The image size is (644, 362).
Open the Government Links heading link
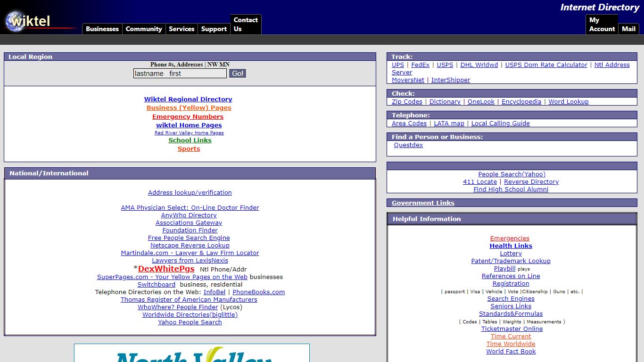(x=423, y=203)
